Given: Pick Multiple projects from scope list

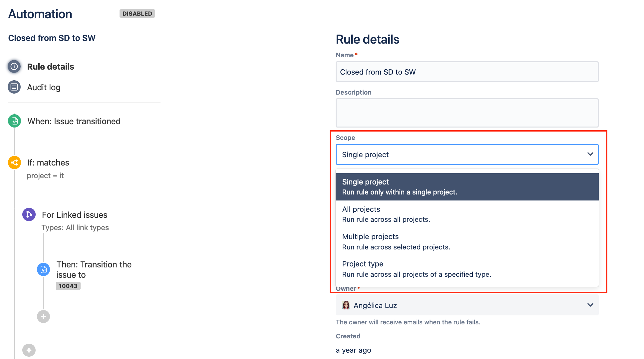Looking at the screenshot, I should pos(467,241).
